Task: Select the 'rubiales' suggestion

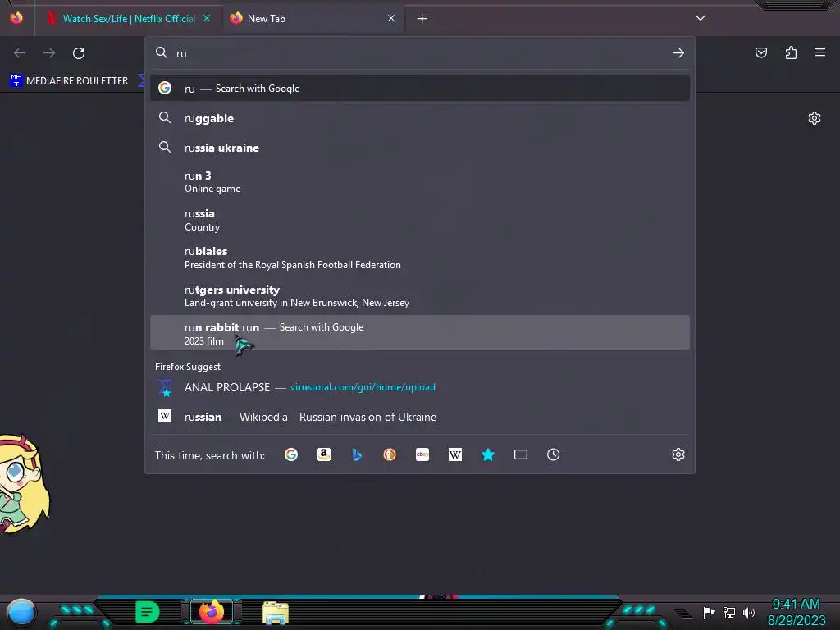Action: tap(420, 258)
